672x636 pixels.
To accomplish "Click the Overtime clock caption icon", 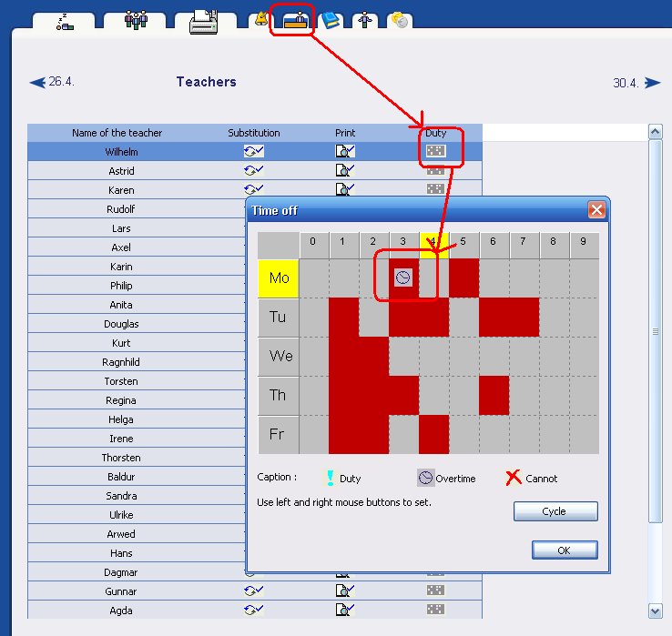I will tap(425, 478).
